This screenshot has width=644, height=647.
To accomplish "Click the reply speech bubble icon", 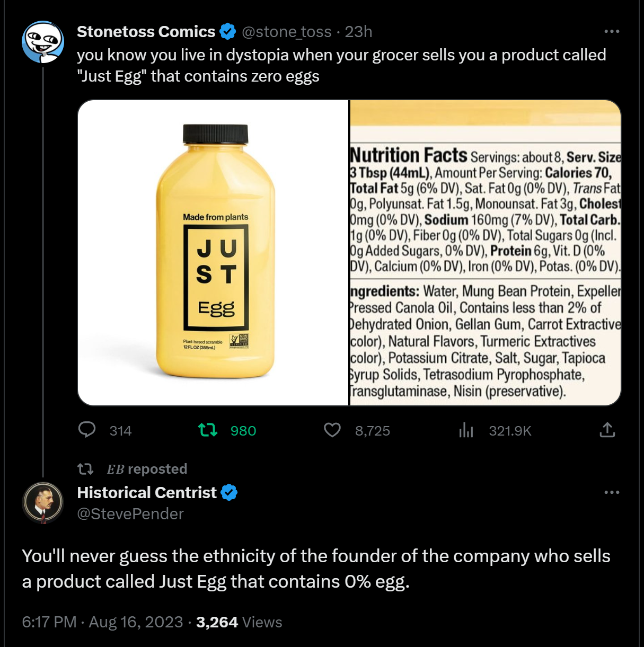I will 87,430.
